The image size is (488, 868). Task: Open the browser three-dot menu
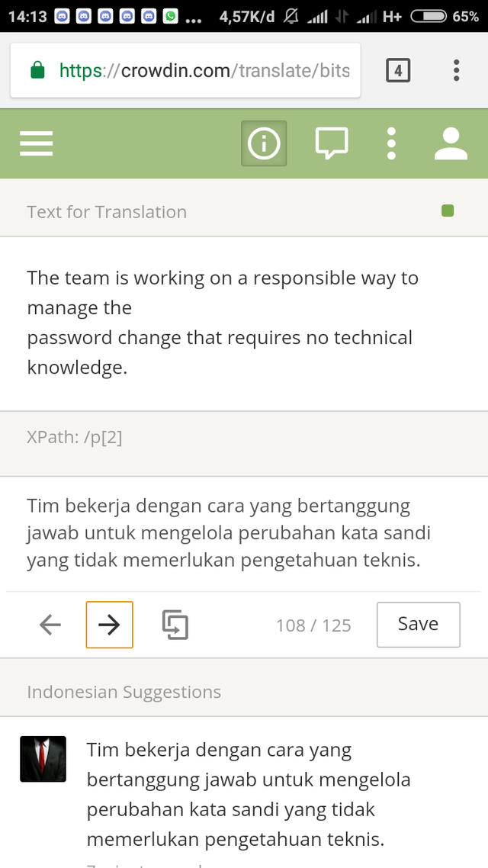click(x=456, y=70)
